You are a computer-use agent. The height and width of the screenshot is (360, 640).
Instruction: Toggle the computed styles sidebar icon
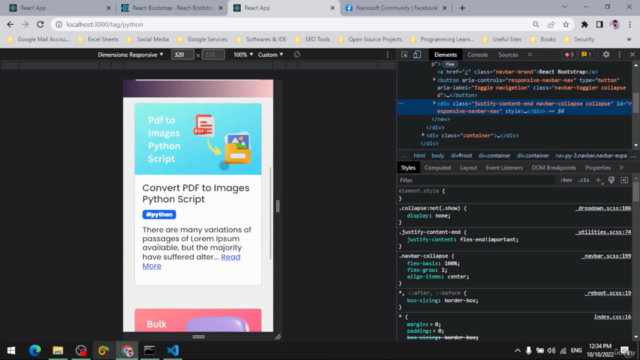tap(624, 180)
